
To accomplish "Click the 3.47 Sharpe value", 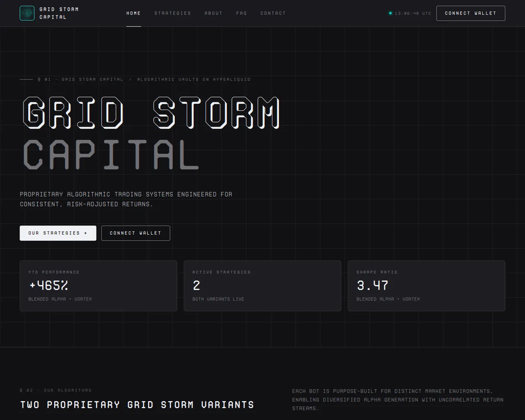I will (x=372, y=285).
